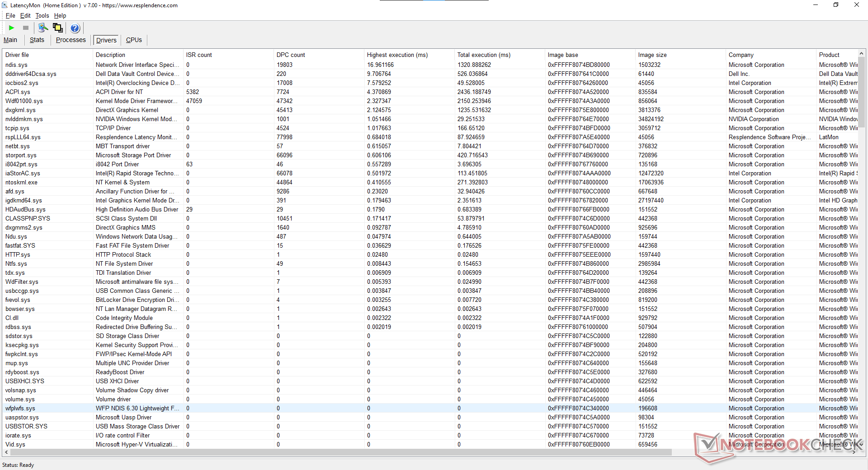Viewport: 868px width, 470px height.
Task: Open the Help menu
Action: [60, 16]
